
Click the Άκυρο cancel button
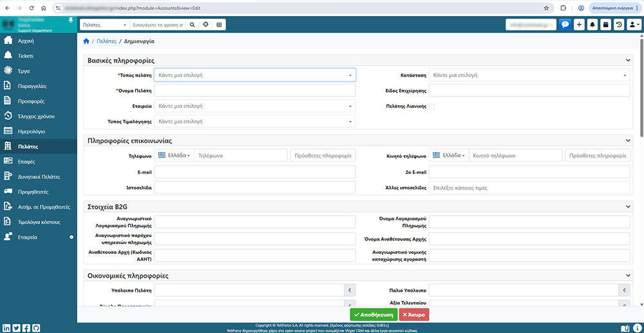tap(414, 314)
